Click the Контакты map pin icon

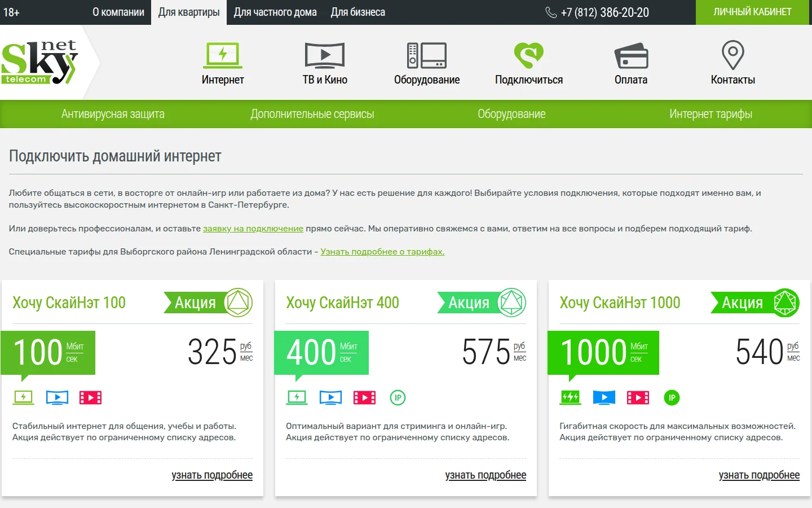pyautogui.click(x=733, y=55)
